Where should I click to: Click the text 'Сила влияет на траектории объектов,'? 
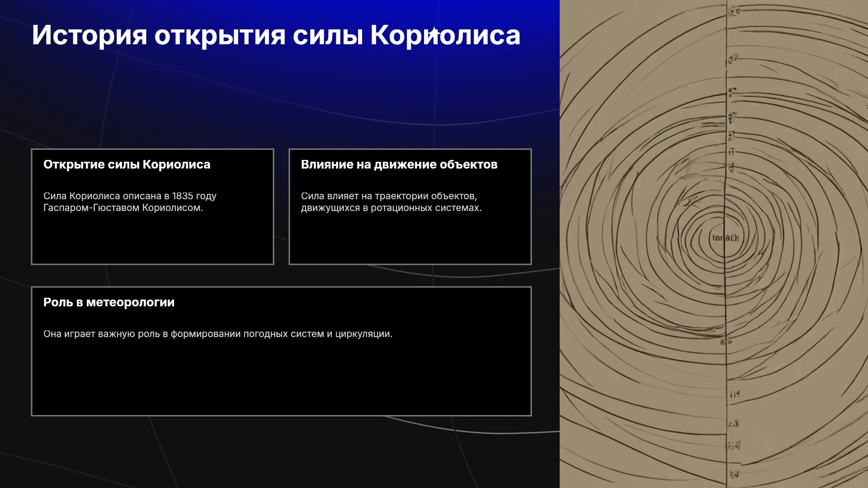[389, 196]
